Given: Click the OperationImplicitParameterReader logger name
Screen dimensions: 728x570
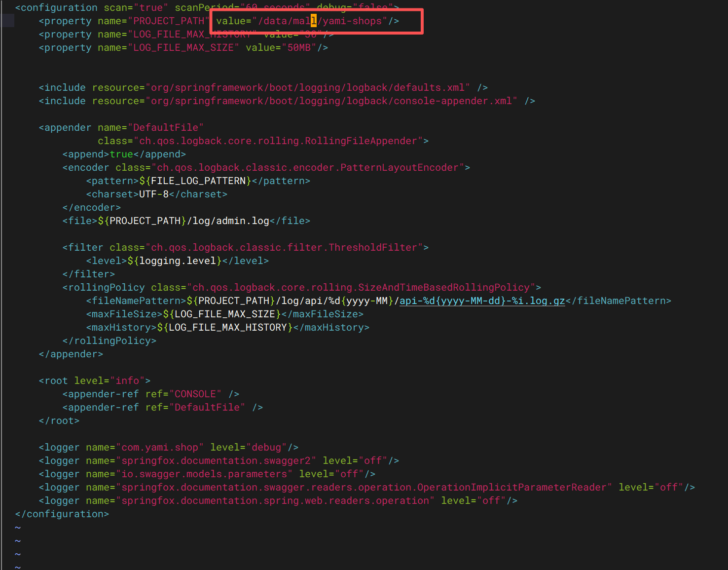Looking at the screenshot, I should pyautogui.click(x=512, y=488).
